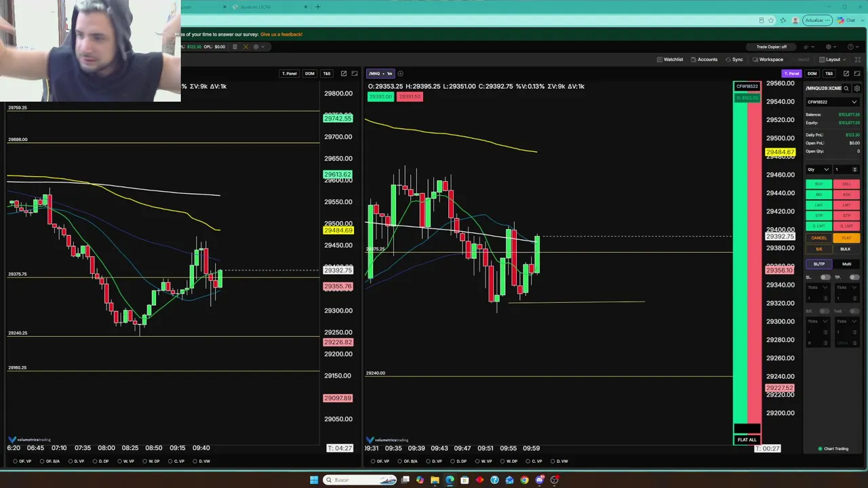Image resolution: width=868 pixels, height=488 pixels.
Task: Open a new browser tab
Action: coord(317,7)
